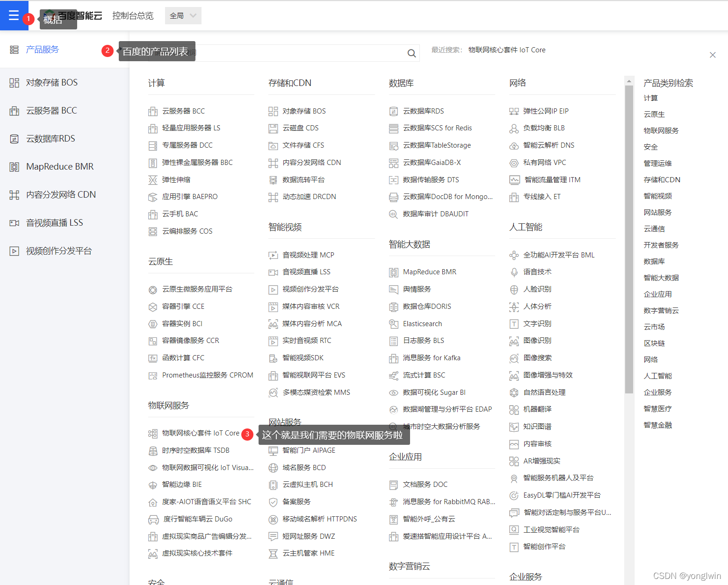Close the product list panel
The image size is (728, 585).
click(713, 55)
